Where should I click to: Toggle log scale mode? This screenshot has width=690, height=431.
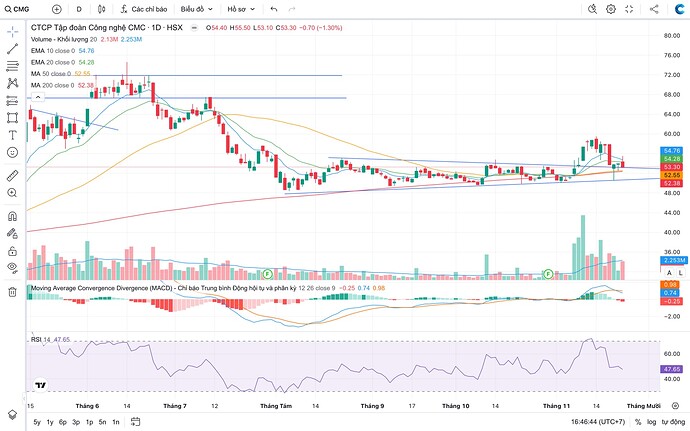click(x=651, y=422)
